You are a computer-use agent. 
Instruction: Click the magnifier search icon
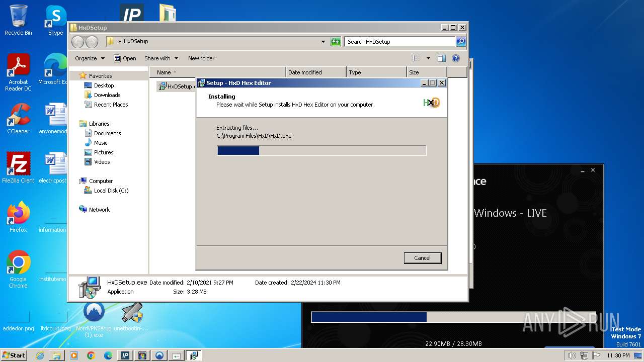coord(461,42)
